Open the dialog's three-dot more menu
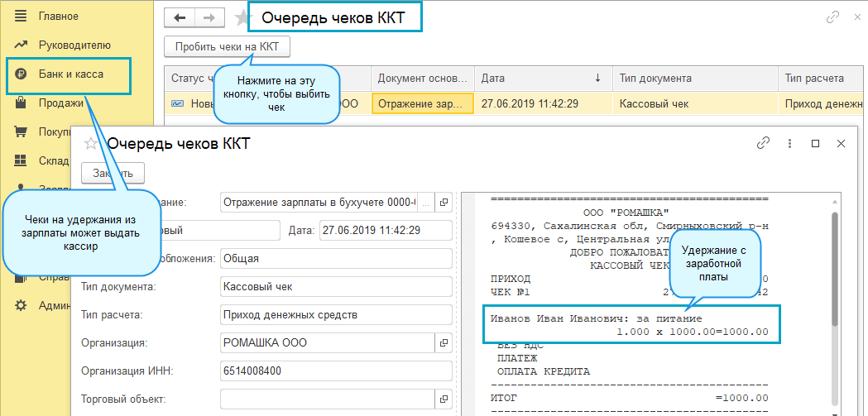Image resolution: width=868 pixels, height=416 pixels. [789, 143]
